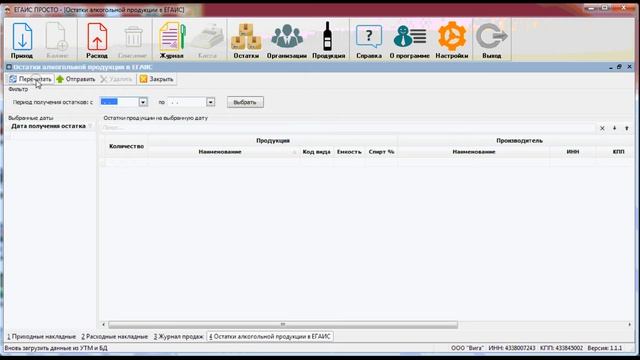640x360 pixels.
Task: Click the Количество column header
Action: pos(127,146)
